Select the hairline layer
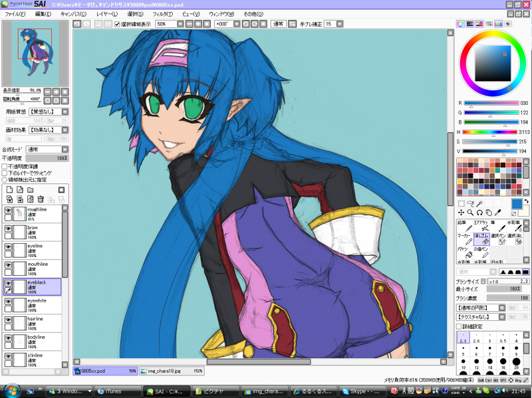This screenshot has width=532, height=398. click(x=32, y=323)
